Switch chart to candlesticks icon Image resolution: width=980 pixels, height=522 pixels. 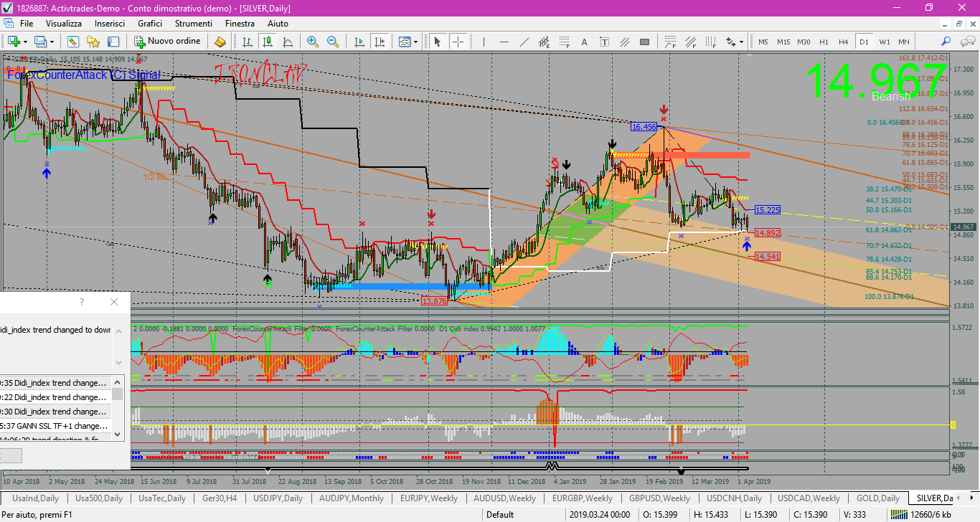click(x=266, y=42)
